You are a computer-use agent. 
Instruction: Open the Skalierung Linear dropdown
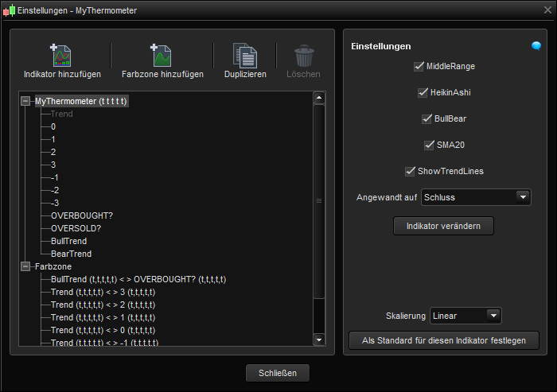[465, 316]
